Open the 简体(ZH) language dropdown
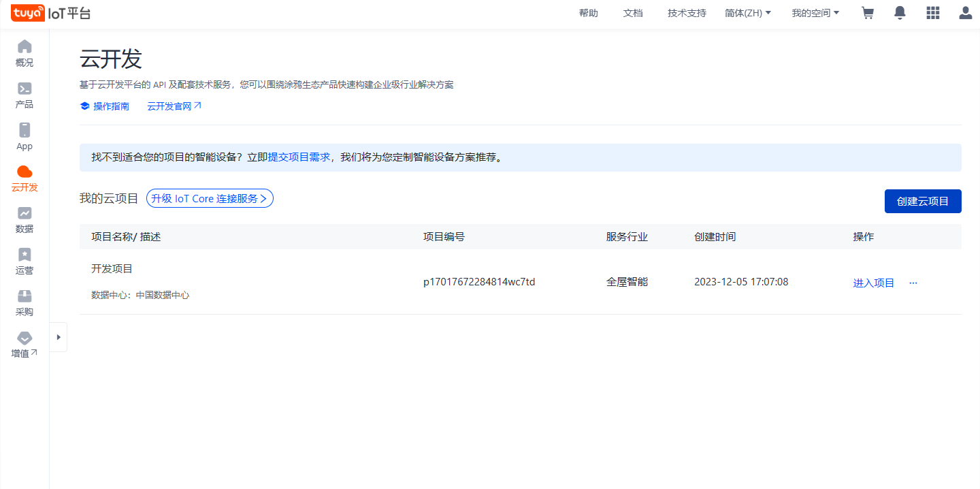 748,13
